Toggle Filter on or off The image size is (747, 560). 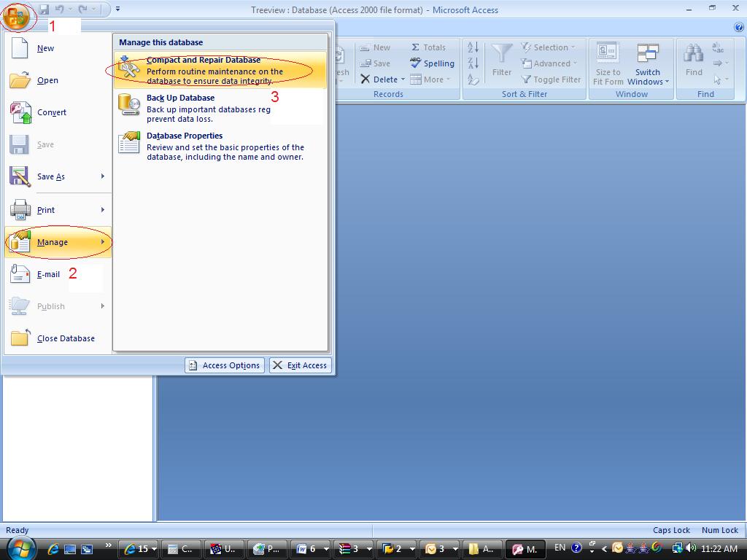(551, 79)
